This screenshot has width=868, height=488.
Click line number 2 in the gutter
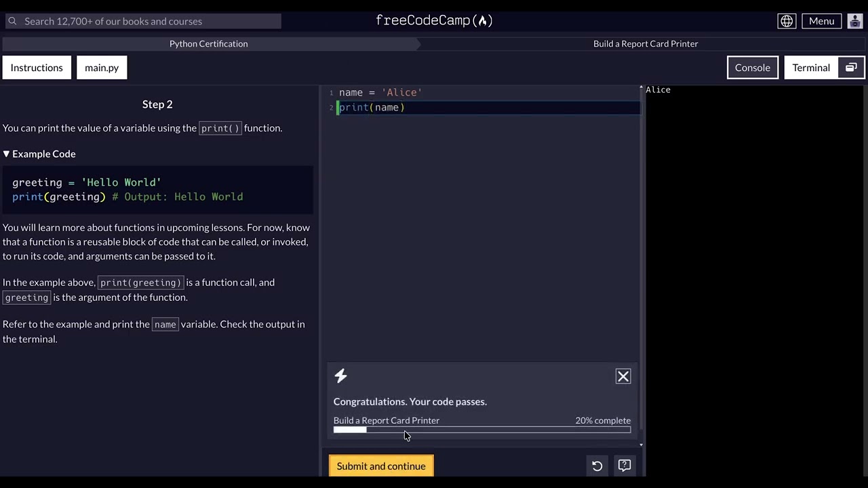tap(331, 108)
